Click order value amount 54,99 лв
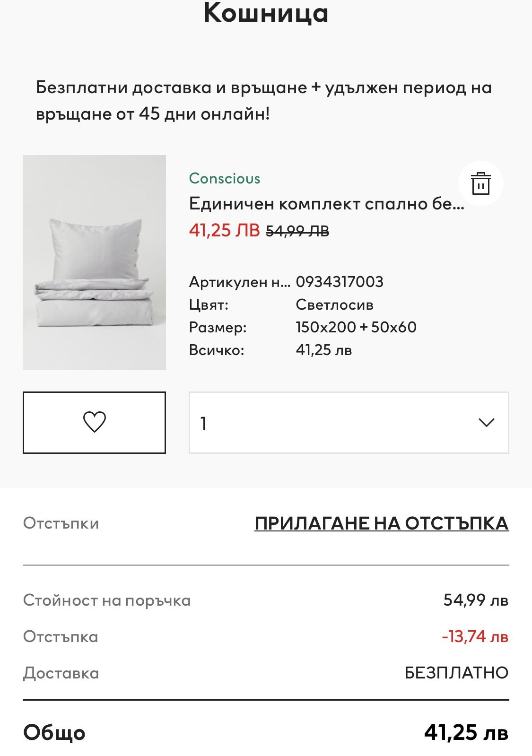 475,600
